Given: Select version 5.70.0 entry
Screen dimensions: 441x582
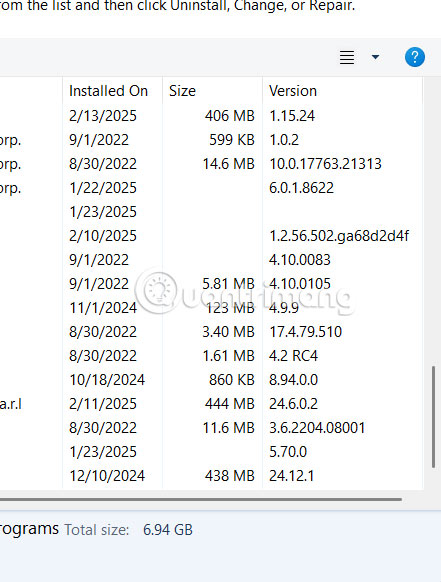Looking at the screenshot, I should [x=288, y=452].
